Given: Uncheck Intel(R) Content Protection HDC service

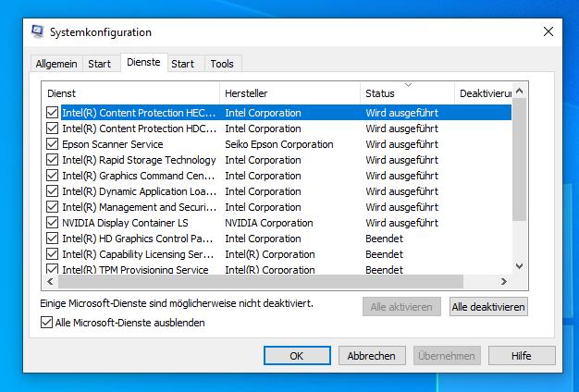Looking at the screenshot, I should point(53,129).
